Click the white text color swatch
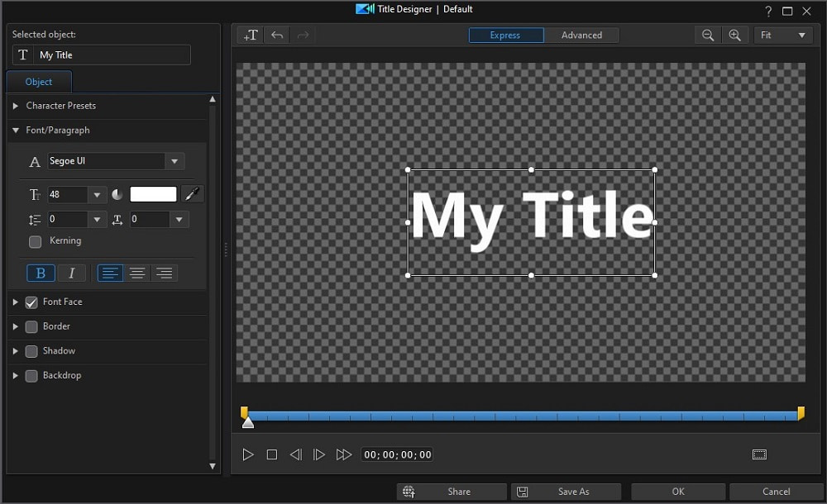 153,193
